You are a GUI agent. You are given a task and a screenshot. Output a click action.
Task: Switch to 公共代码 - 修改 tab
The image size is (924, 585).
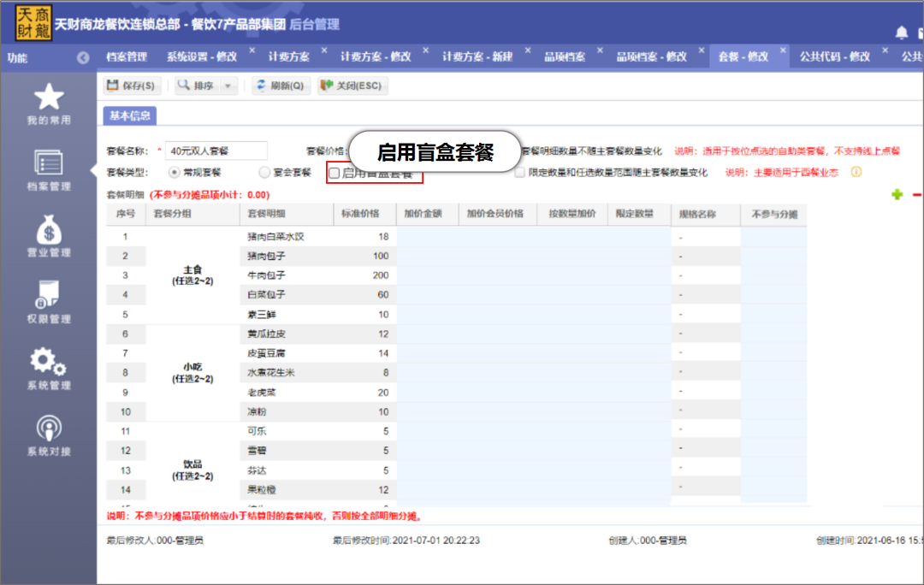(x=834, y=57)
